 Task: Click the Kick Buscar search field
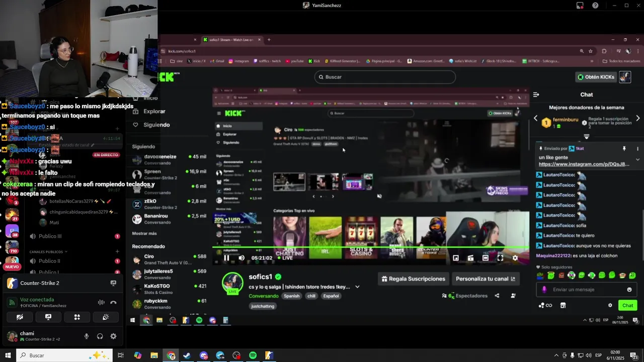385,77
